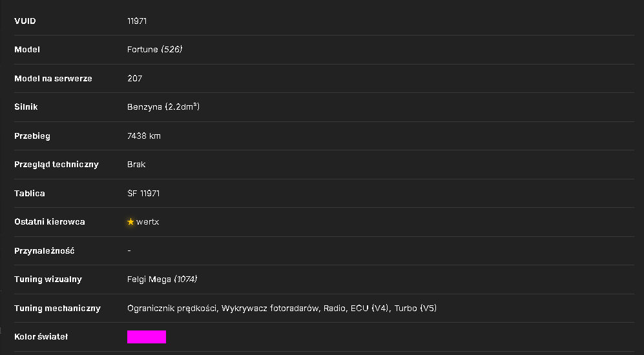This screenshot has height=355, width=644.
Task: Click the Brak technical inspection value
Action: click(x=136, y=164)
